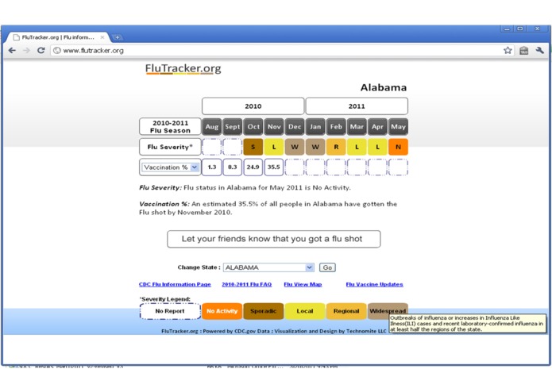This screenshot has height=392, width=552.
Task: Click the Go button
Action: pyautogui.click(x=327, y=267)
